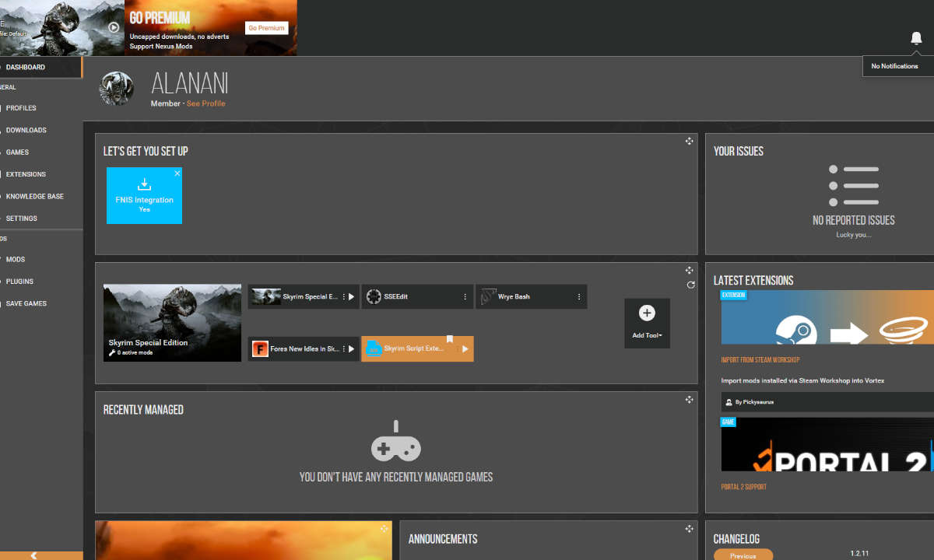Close the FNIS Integration card
The image size is (934, 560).
(x=177, y=173)
